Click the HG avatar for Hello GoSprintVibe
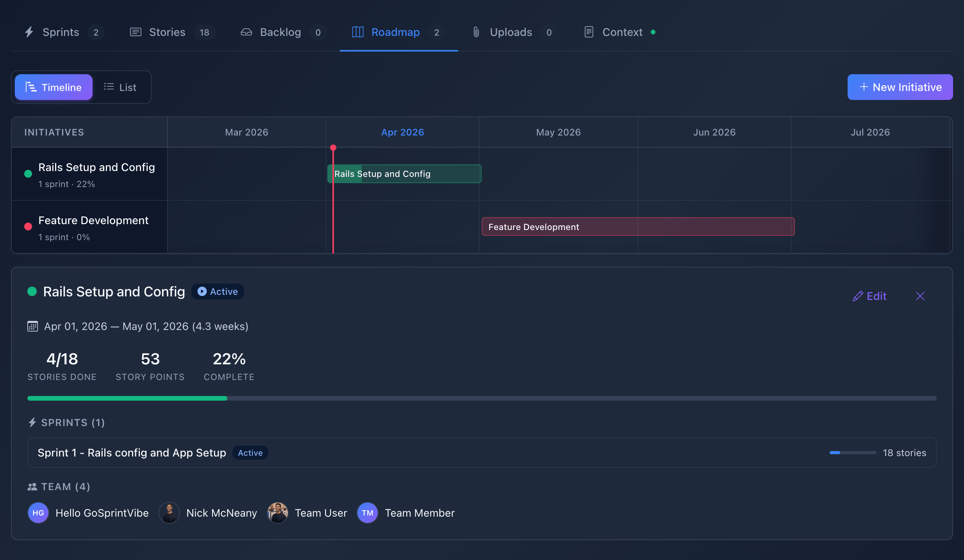Screen dimensions: 964x560 coord(38,513)
